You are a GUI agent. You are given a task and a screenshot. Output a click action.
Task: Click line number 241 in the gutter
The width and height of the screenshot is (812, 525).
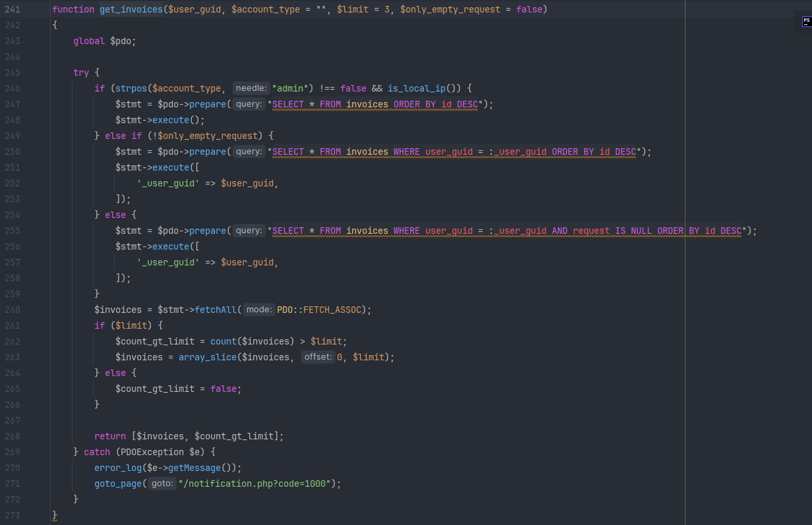pos(12,9)
